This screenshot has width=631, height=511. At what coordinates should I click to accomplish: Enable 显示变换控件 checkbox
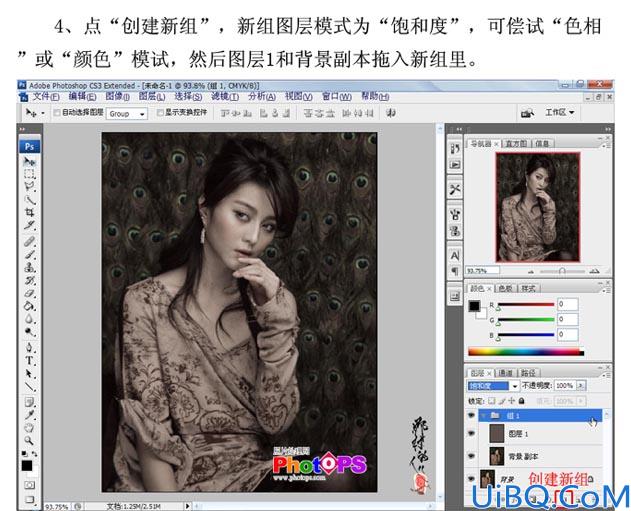point(160,113)
